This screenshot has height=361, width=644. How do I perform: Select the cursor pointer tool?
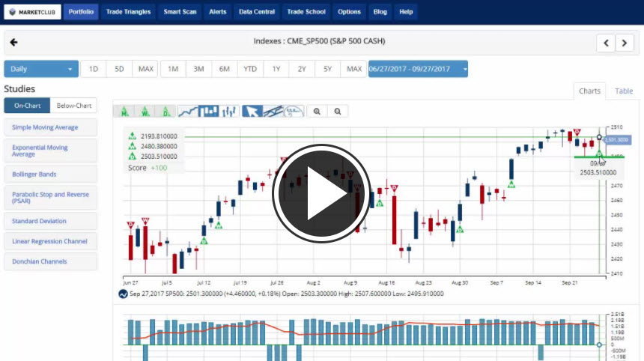click(x=252, y=111)
